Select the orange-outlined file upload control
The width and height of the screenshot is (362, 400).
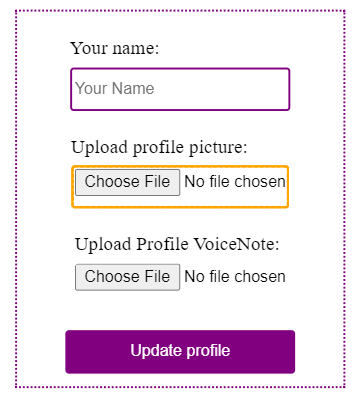[180, 187]
